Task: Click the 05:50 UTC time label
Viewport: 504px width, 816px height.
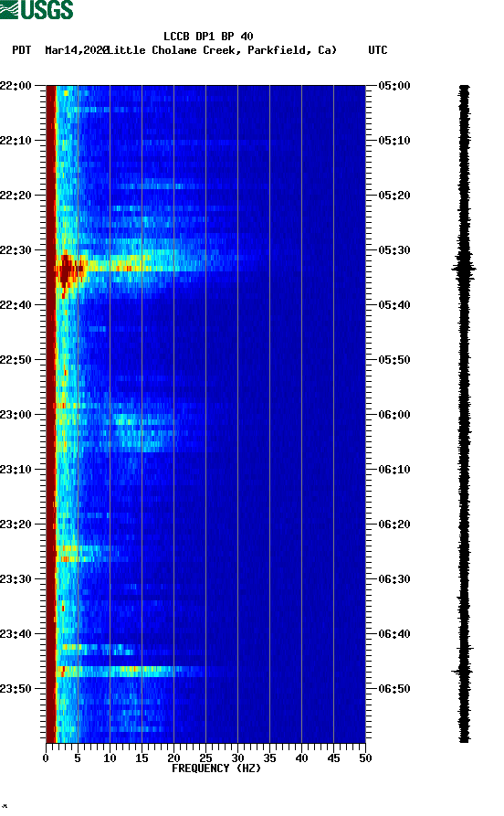Action: pos(394,360)
